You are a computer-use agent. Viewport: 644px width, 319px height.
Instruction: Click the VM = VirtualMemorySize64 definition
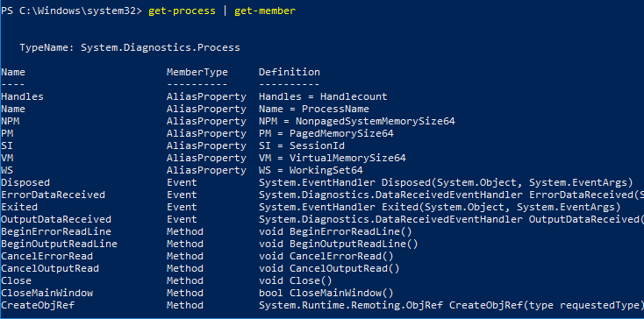pyautogui.click(x=333, y=158)
